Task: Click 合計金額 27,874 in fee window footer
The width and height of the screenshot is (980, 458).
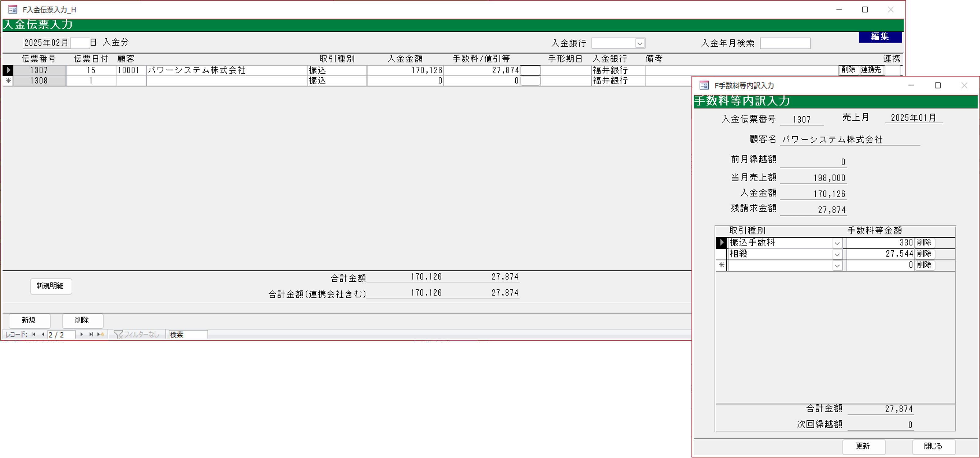Action: click(880, 409)
